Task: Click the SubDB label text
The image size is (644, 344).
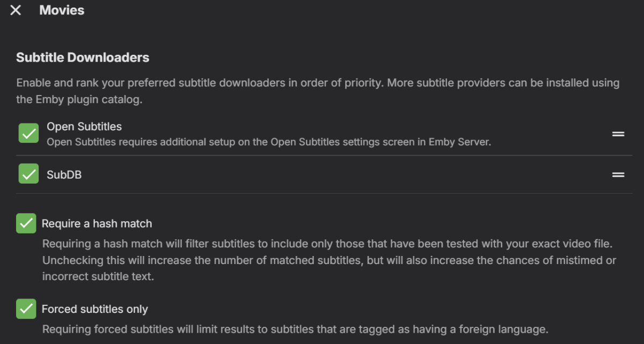Action: pyautogui.click(x=64, y=174)
